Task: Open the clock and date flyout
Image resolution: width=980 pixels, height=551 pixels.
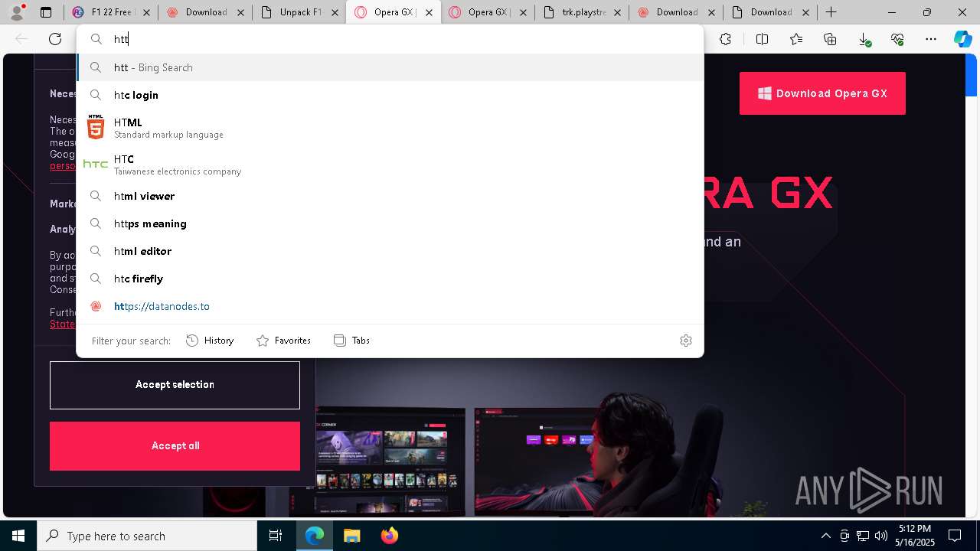Action: [x=915, y=536]
